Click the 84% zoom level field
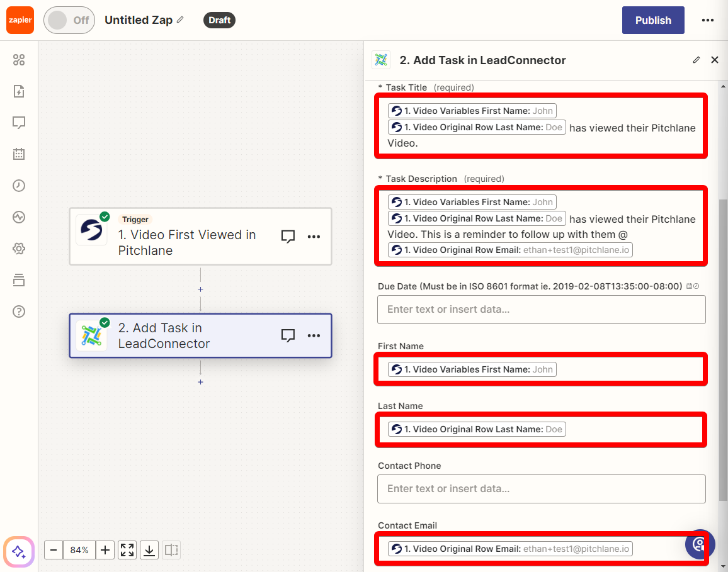Viewport: 728px width, 572px height. click(x=79, y=550)
